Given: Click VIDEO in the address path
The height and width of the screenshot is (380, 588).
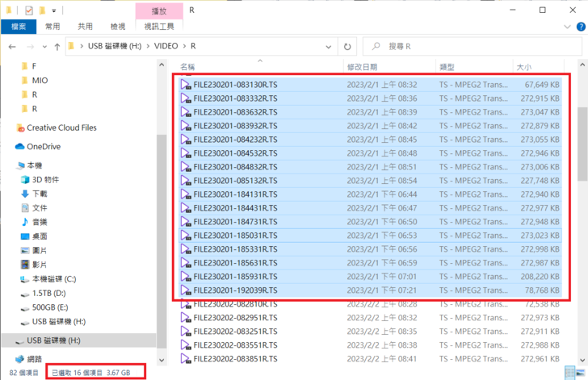Looking at the screenshot, I should pyautogui.click(x=166, y=46).
